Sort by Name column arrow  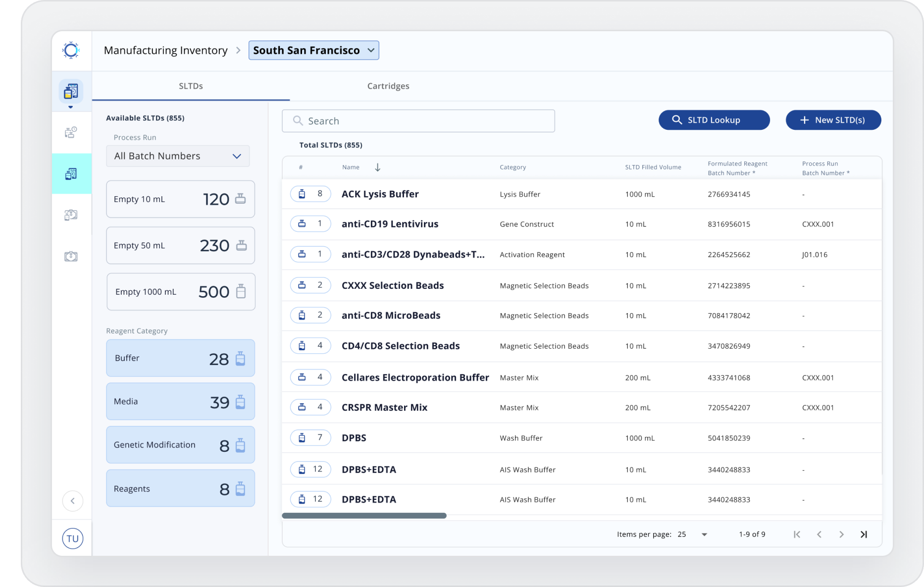(x=378, y=167)
